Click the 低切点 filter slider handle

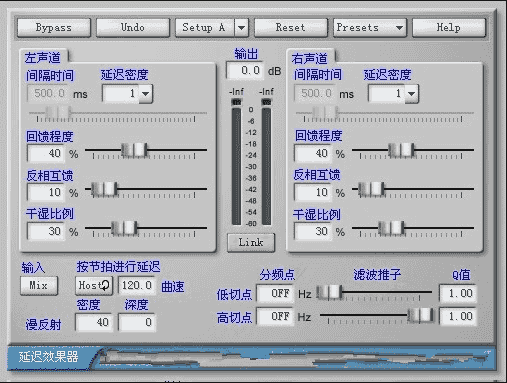(329, 293)
